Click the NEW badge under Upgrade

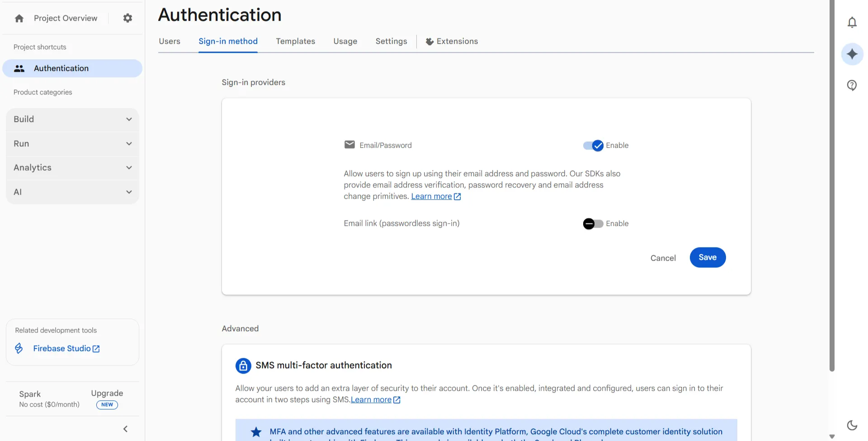pyautogui.click(x=107, y=405)
